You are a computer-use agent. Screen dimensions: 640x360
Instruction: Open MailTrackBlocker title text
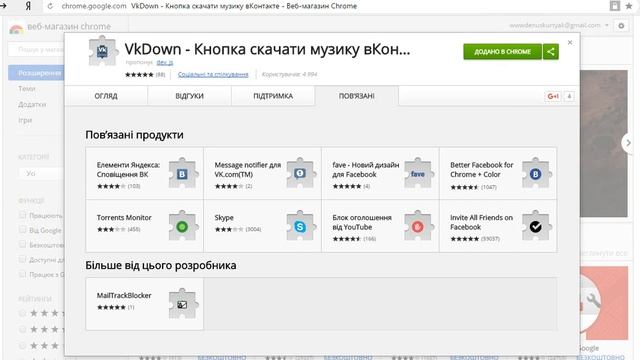[124, 295]
